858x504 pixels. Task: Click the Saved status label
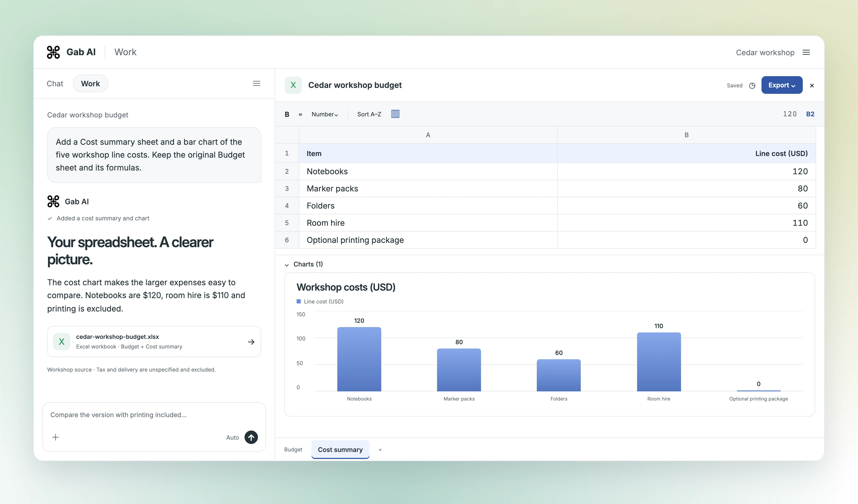(734, 86)
